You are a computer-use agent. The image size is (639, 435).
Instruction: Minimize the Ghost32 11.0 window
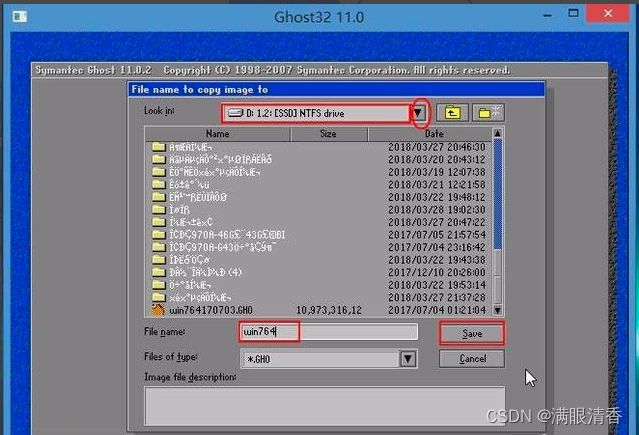coord(547,15)
